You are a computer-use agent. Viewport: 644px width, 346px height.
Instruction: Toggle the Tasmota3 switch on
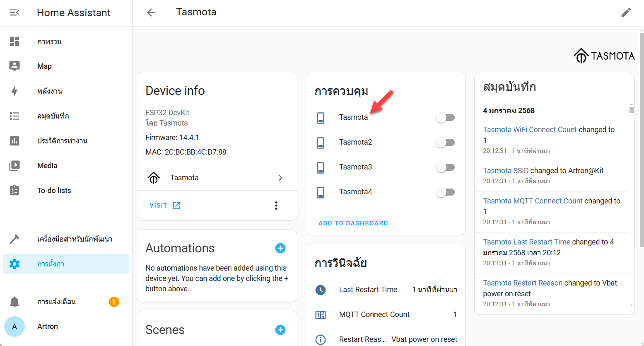[x=446, y=167]
